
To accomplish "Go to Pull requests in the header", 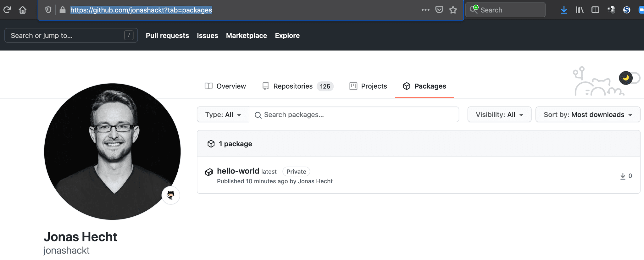I will pyautogui.click(x=167, y=36).
